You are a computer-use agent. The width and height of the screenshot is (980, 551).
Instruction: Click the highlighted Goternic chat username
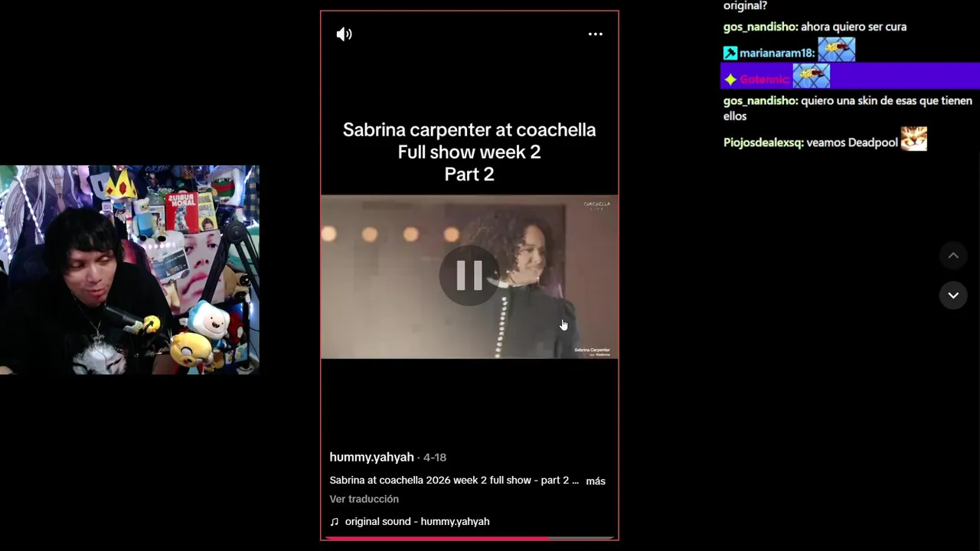pos(763,79)
